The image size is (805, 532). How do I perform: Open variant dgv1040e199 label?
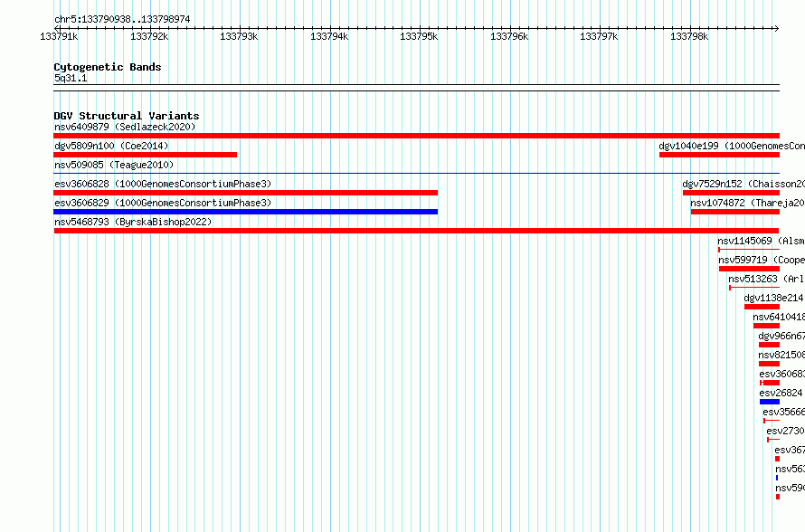point(732,146)
